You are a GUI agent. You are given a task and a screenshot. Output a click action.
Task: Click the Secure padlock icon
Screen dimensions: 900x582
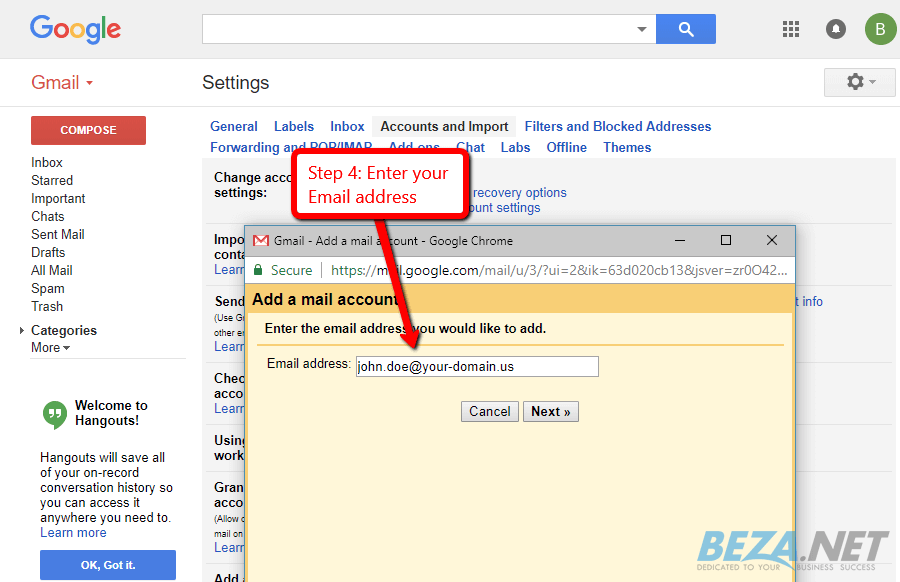[258, 270]
